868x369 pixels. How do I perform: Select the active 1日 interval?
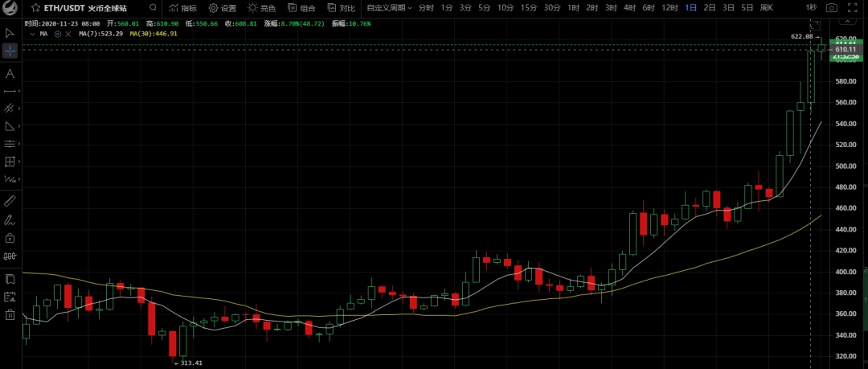pos(691,8)
